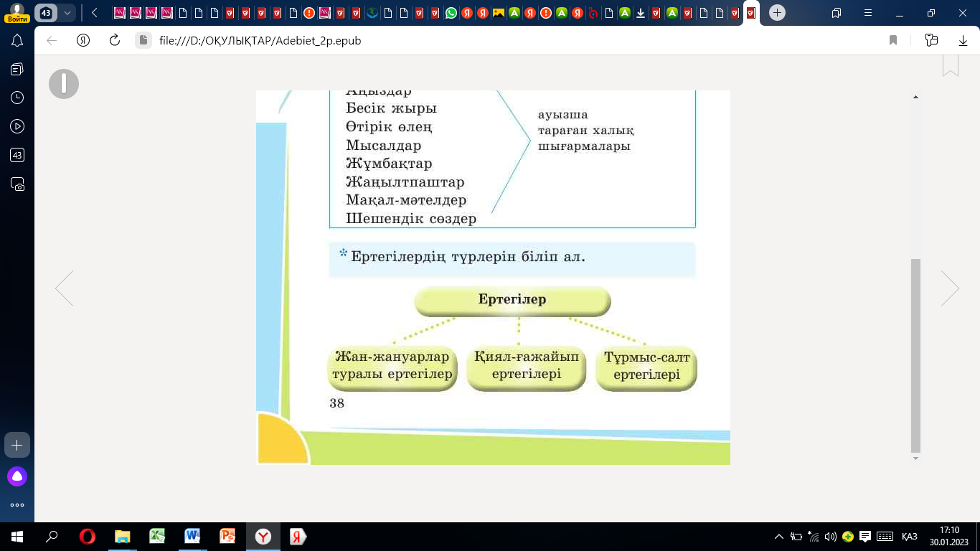Click the word "Жұмбақтар"
980x551 pixels.
click(389, 164)
